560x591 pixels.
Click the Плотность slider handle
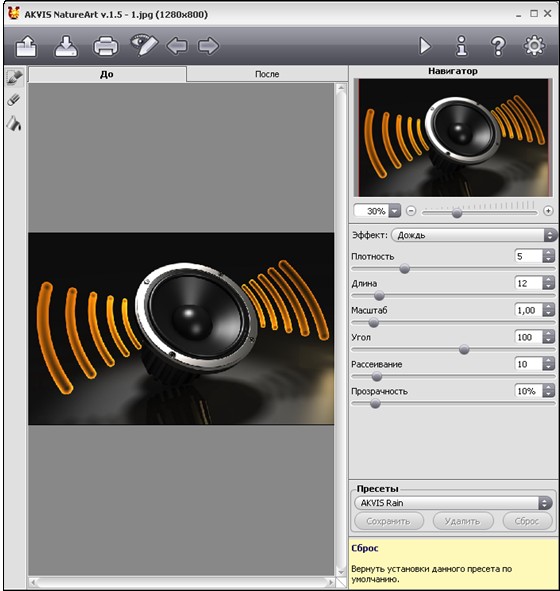(x=405, y=269)
